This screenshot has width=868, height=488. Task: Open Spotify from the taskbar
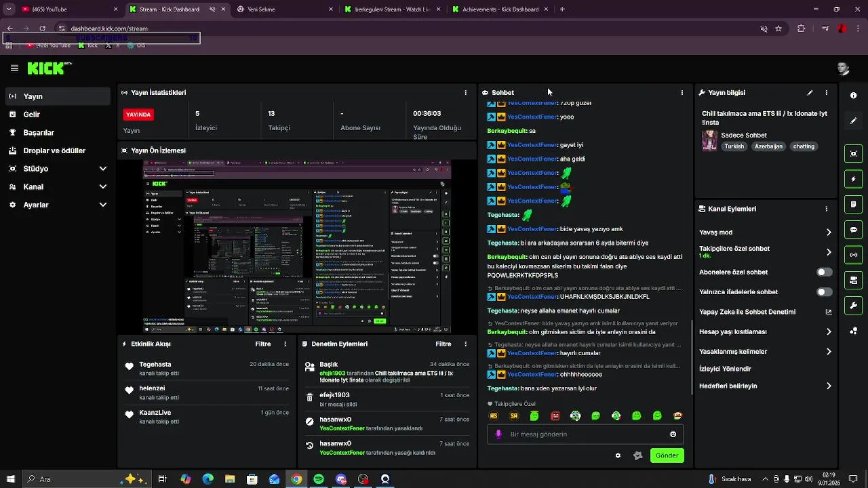tap(319, 479)
